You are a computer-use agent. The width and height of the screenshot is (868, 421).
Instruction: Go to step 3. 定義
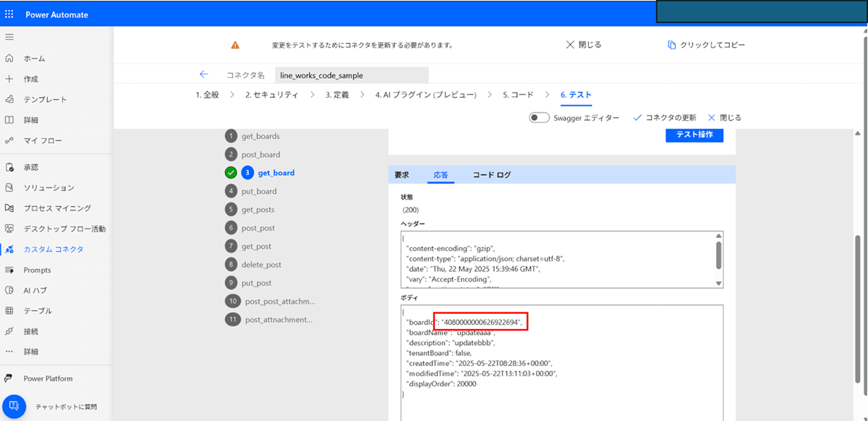337,95
